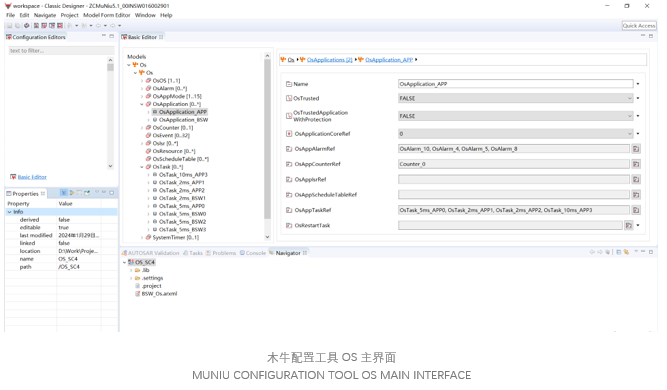Select OsTask_10ms_APP3 in Models tree
Screen dimensions: 667x390
click(x=183, y=175)
